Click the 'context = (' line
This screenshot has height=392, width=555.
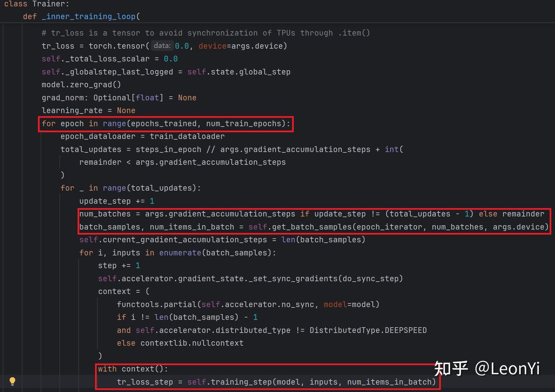tap(124, 291)
